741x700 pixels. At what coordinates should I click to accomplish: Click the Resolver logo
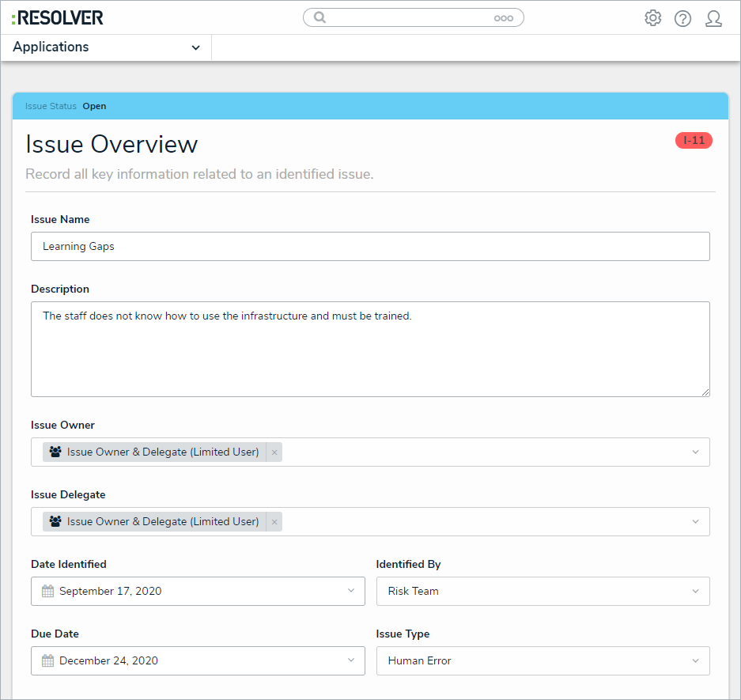[x=57, y=17]
